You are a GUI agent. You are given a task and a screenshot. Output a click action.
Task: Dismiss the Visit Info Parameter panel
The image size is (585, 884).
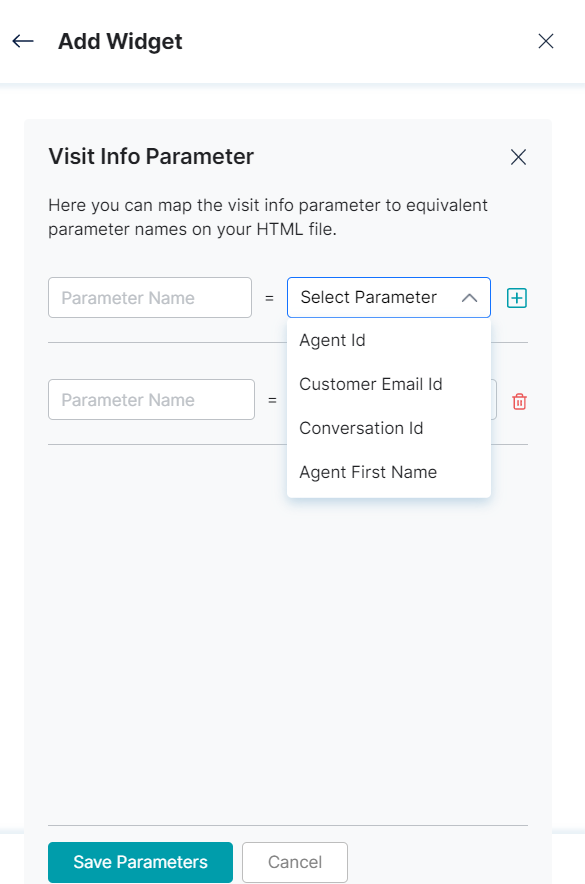[518, 157]
